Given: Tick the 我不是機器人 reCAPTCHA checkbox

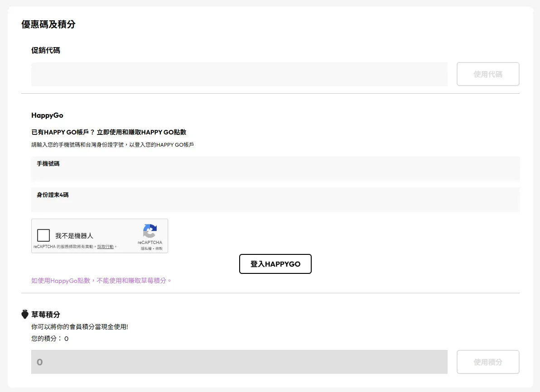Looking at the screenshot, I should coord(43,235).
